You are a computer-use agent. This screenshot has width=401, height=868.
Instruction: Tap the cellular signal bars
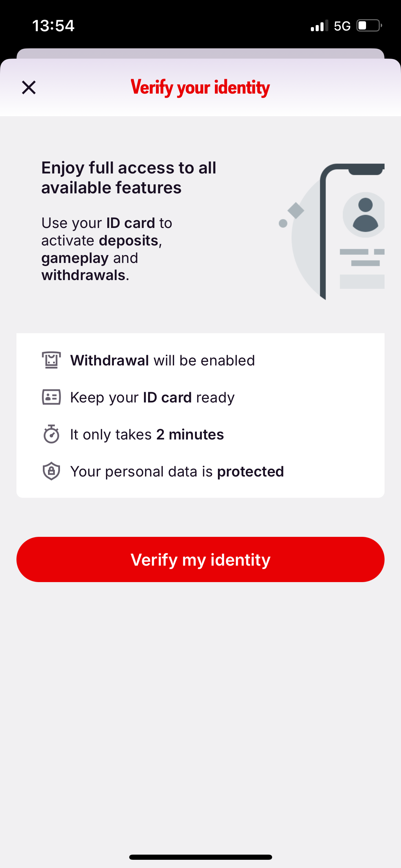tap(319, 26)
